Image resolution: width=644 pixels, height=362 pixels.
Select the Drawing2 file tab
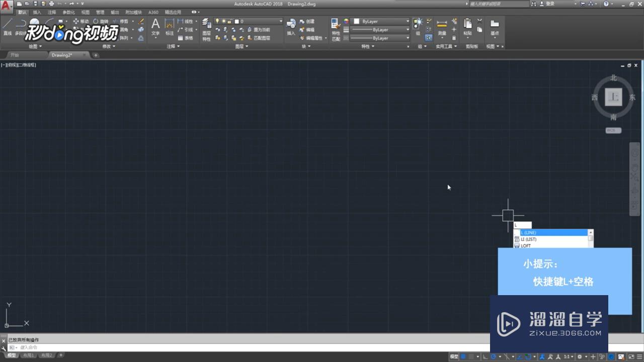pyautogui.click(x=62, y=55)
